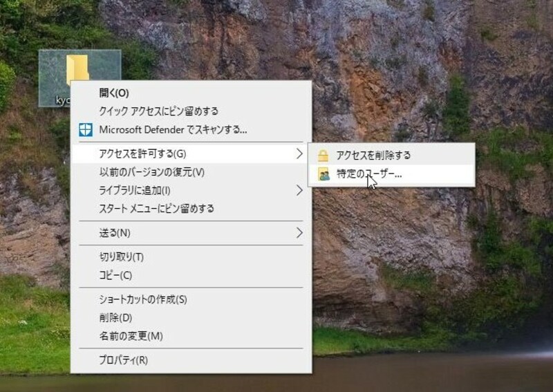
Task: Choose アクセスを削除する in the submenu
Action: pyautogui.click(x=391, y=156)
